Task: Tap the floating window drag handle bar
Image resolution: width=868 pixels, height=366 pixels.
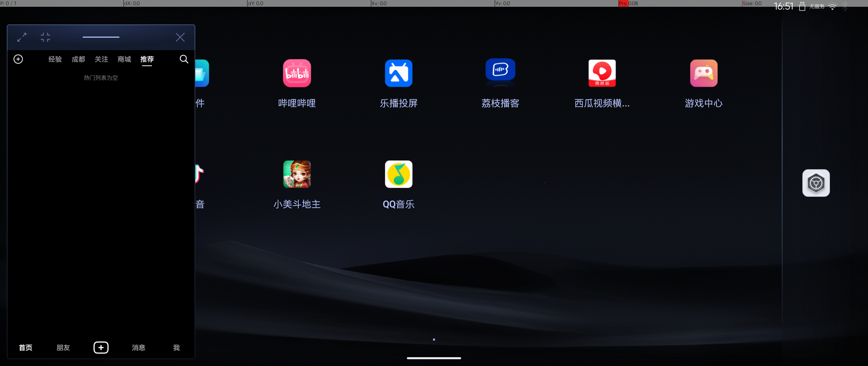Action: (x=101, y=37)
